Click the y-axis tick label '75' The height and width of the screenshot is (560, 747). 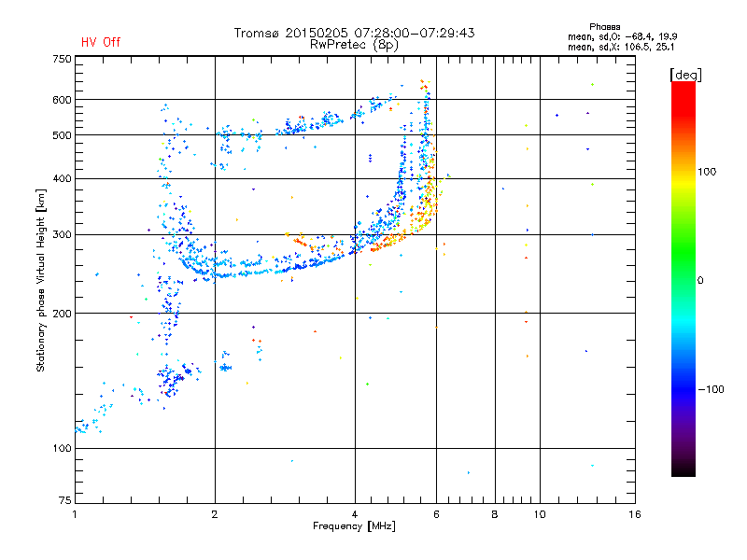pos(65,500)
